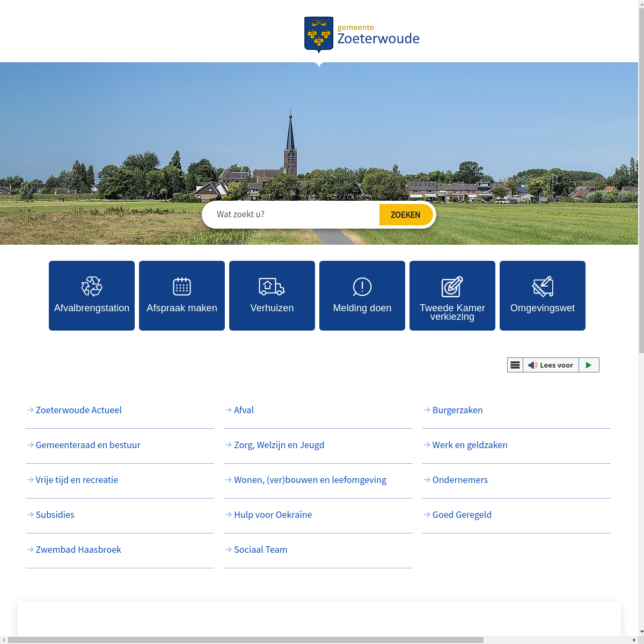Open the Ondernemers link
644x644 pixels.
[460, 480]
